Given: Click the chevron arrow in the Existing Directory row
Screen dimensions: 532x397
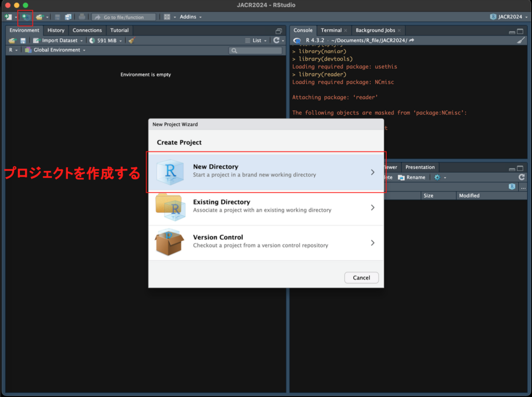Looking at the screenshot, I should (x=372, y=207).
